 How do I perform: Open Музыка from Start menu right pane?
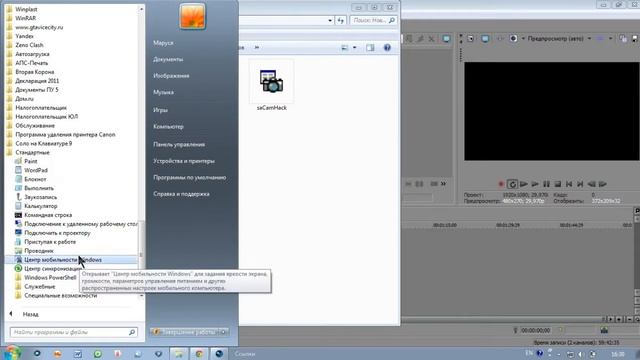(x=164, y=93)
